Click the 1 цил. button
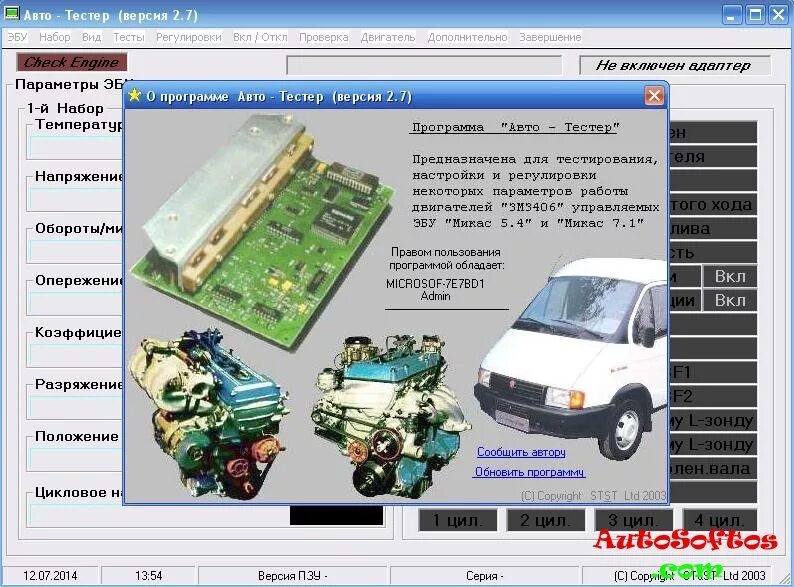 (x=458, y=520)
